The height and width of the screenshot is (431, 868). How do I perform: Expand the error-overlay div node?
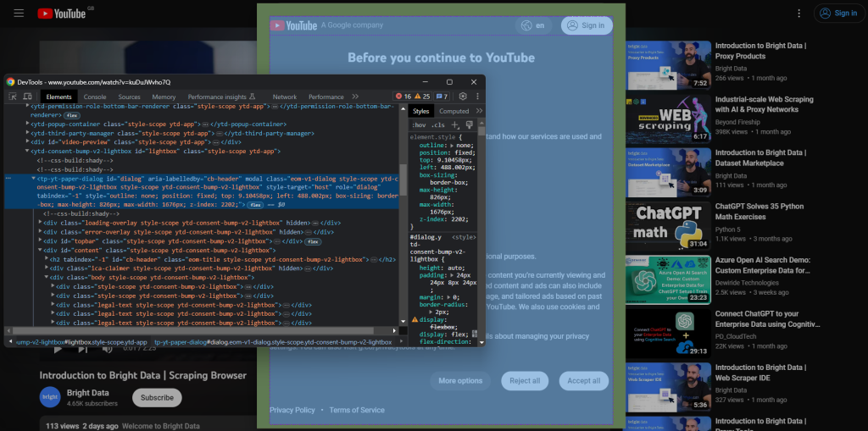click(x=41, y=232)
